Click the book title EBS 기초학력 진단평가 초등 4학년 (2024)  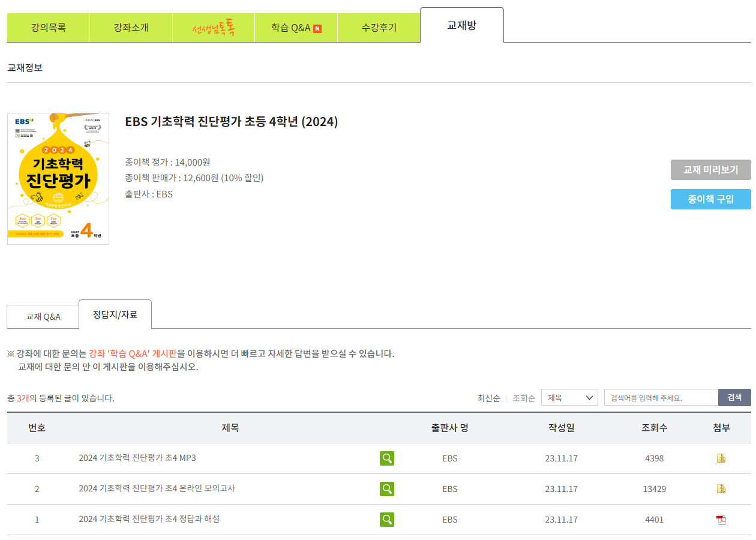click(232, 122)
